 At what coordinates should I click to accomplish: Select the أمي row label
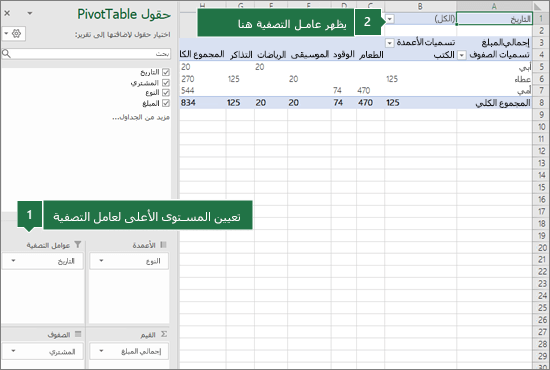(494, 91)
